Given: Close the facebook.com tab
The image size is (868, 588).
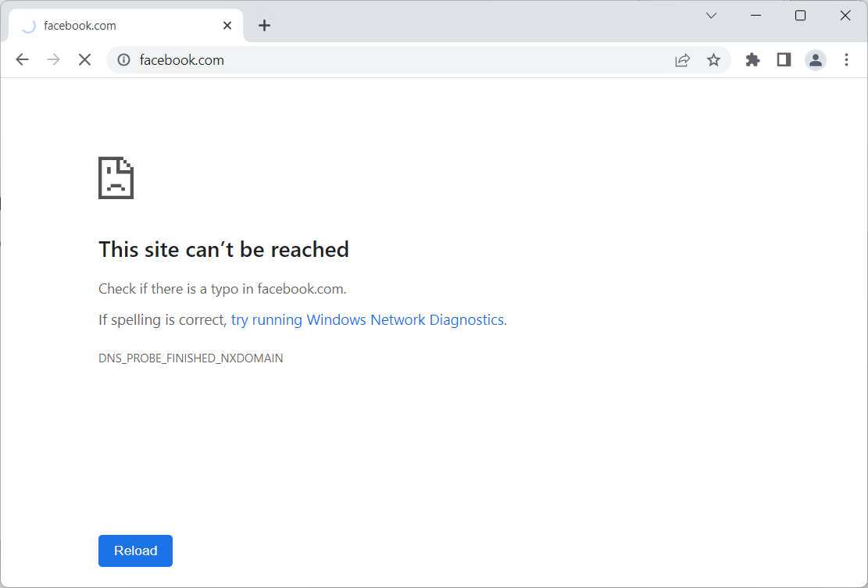Looking at the screenshot, I should tap(227, 26).
